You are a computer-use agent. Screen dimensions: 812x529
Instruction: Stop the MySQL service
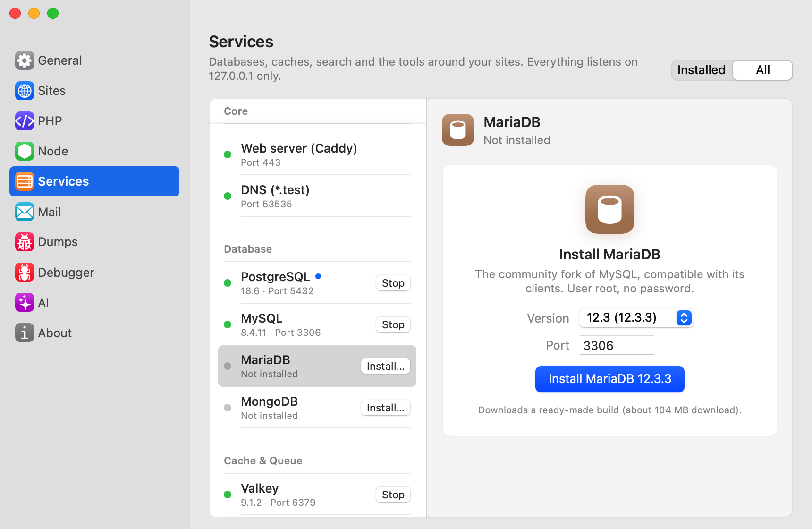tap(393, 324)
